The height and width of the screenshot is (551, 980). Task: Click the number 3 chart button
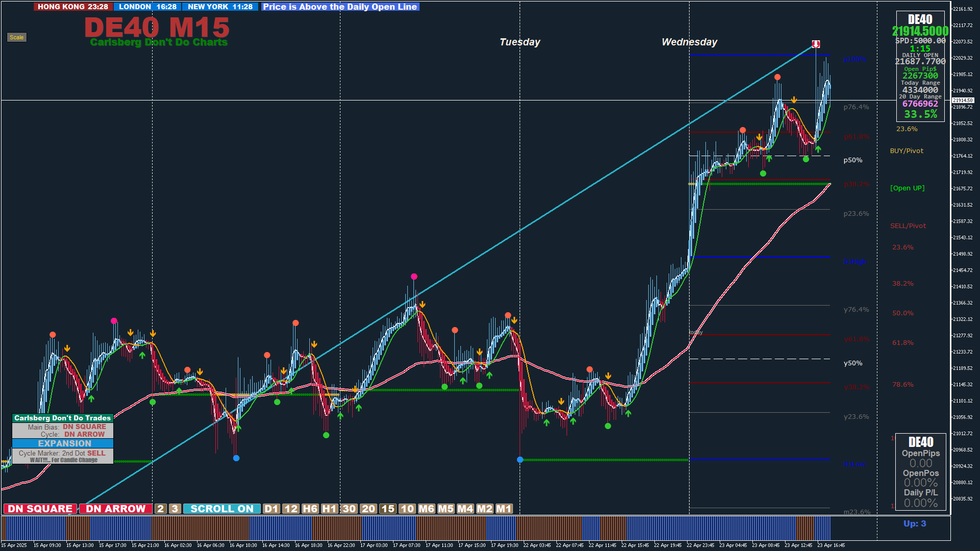(x=175, y=509)
